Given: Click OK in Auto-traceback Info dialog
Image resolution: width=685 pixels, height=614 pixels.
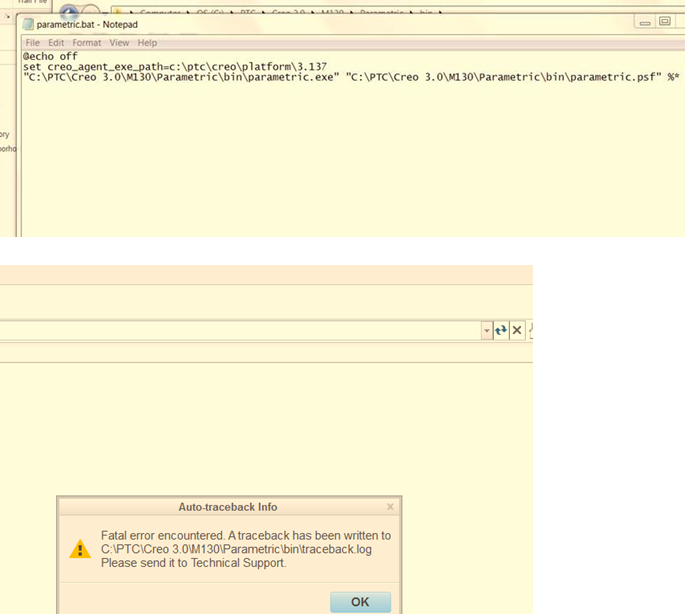Looking at the screenshot, I should pos(360,602).
